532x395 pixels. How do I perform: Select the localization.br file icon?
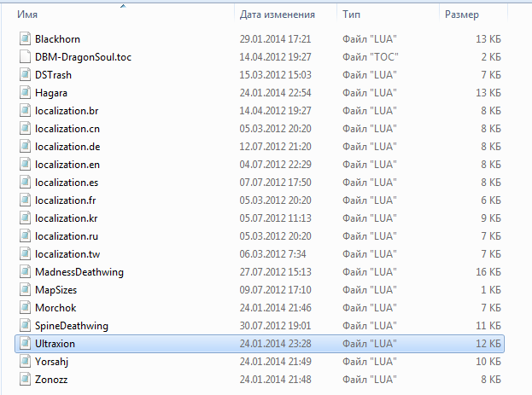(25, 111)
